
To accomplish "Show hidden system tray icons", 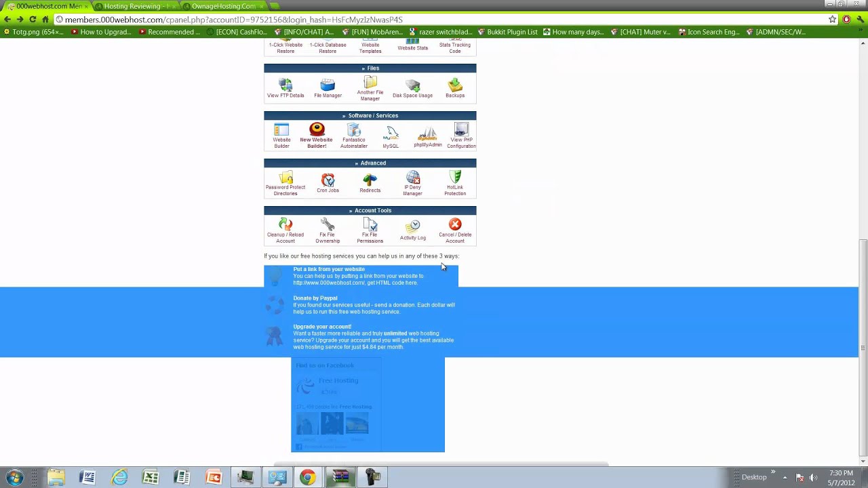I will point(785,477).
